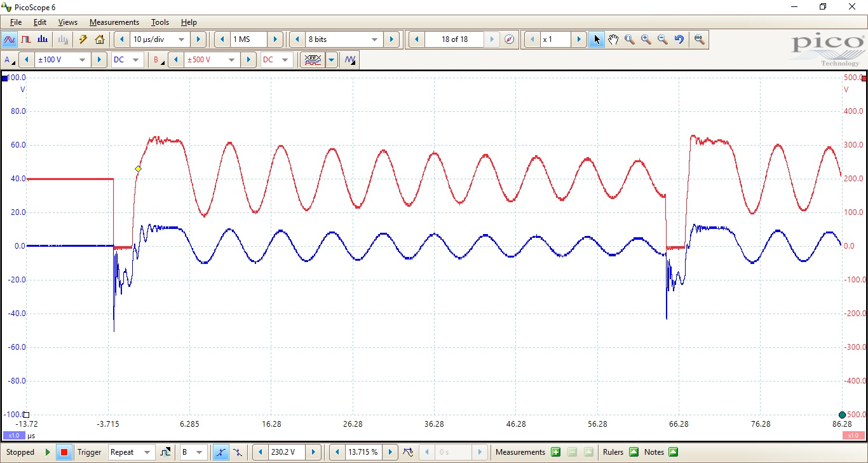The image size is (868, 463).
Task: Decrease the number of samples (1 MS)
Action: [222, 39]
